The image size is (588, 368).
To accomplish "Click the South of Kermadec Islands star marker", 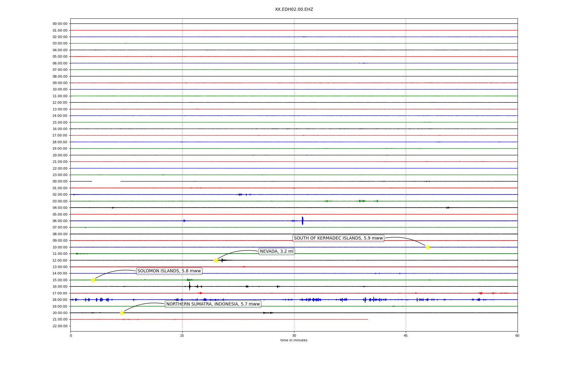I will pyautogui.click(x=428, y=247).
